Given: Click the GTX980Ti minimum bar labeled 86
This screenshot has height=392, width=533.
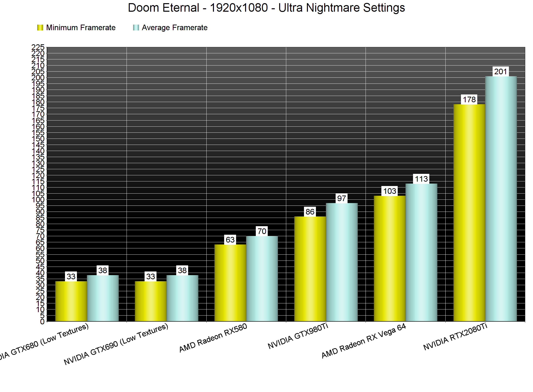Looking at the screenshot, I should click(310, 269).
